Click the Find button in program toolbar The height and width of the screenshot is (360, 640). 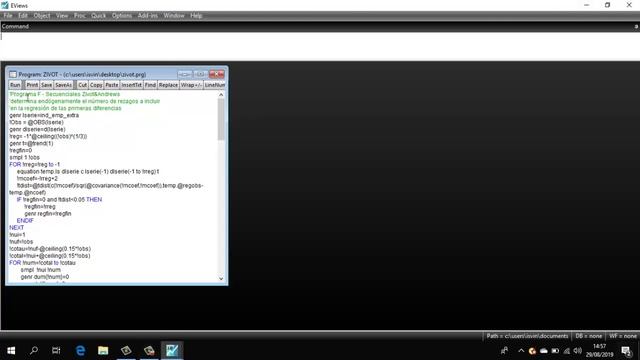(x=150, y=85)
